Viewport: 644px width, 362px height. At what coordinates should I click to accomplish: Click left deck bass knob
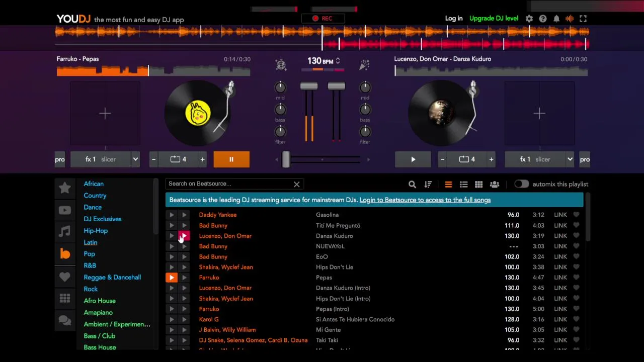click(280, 110)
